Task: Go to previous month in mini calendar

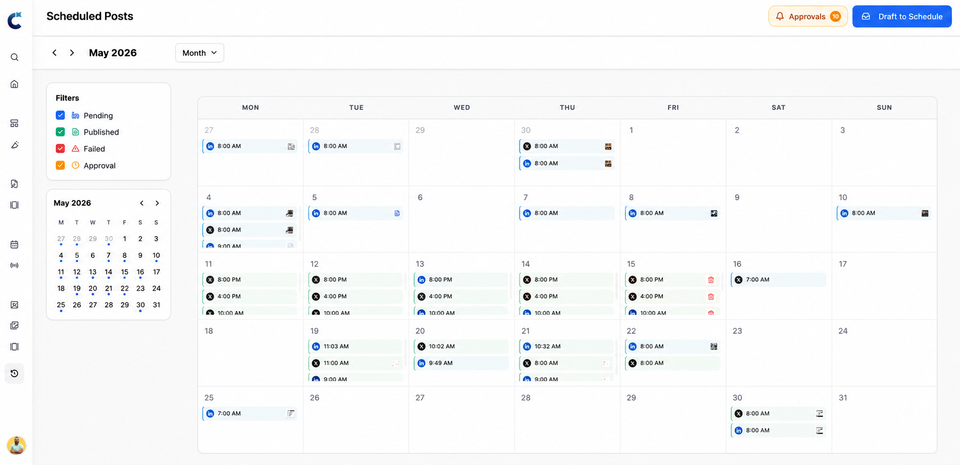Action: pos(141,203)
